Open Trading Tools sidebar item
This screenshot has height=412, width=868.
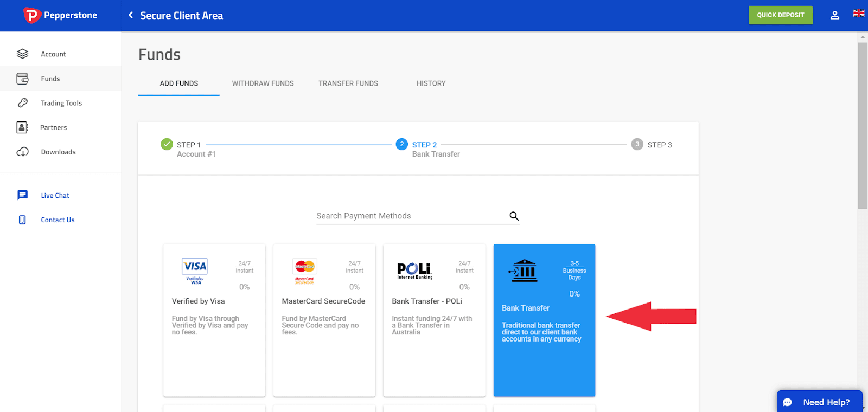[x=61, y=103]
